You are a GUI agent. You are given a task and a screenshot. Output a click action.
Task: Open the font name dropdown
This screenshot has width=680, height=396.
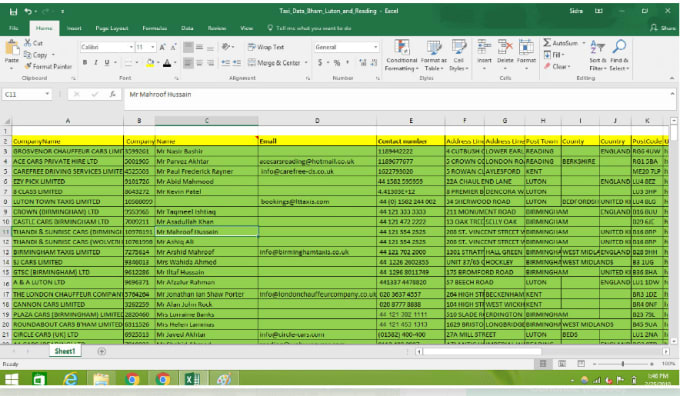[x=131, y=47]
